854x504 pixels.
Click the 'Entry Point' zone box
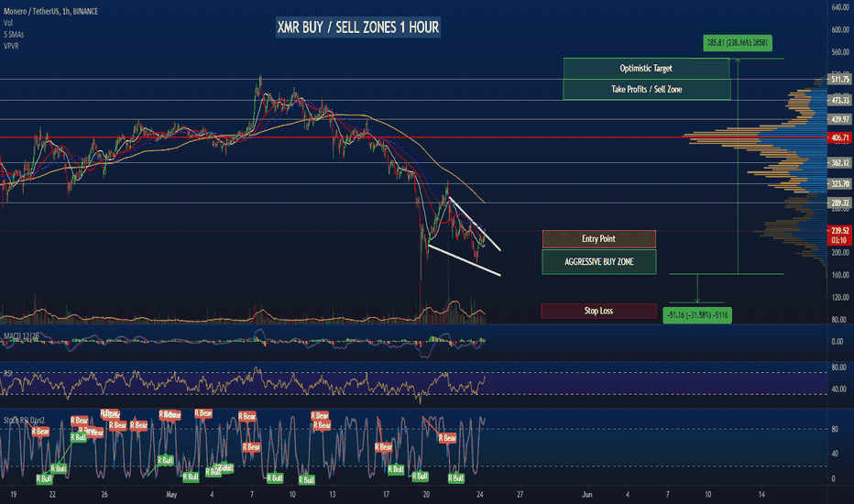598,238
